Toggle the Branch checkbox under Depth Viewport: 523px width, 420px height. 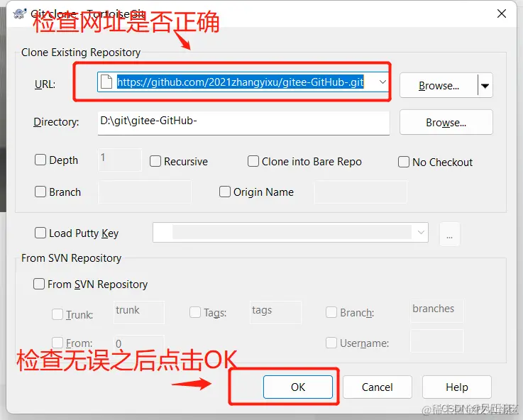[40, 192]
